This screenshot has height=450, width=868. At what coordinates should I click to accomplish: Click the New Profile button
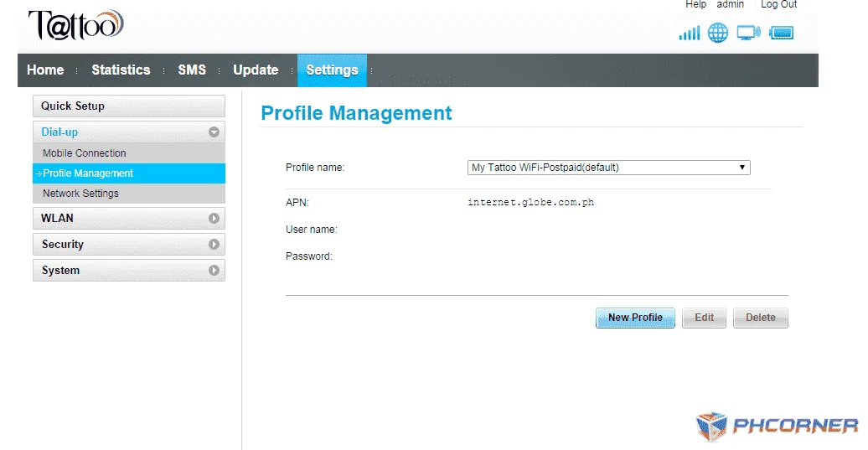(x=635, y=318)
